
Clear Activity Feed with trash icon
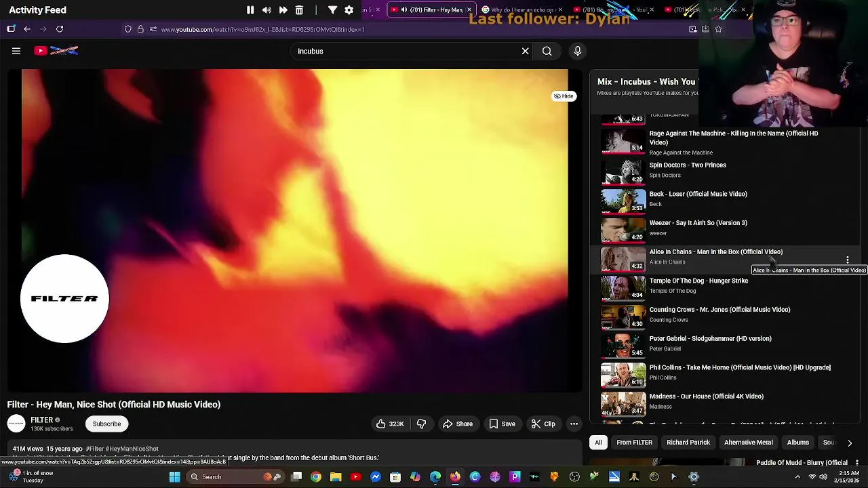[299, 10]
